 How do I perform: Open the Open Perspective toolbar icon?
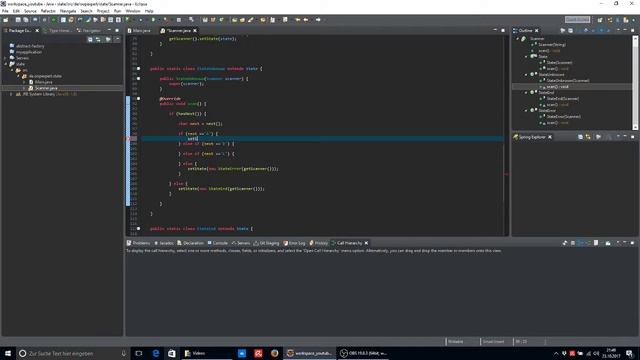point(600,20)
